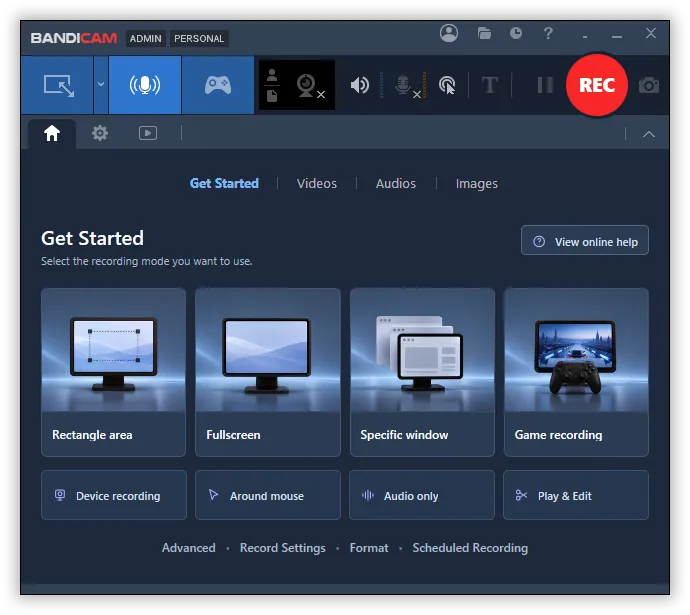This screenshot has width=690, height=615.
Task: Minimize the Bandicam window
Action: [x=617, y=36]
